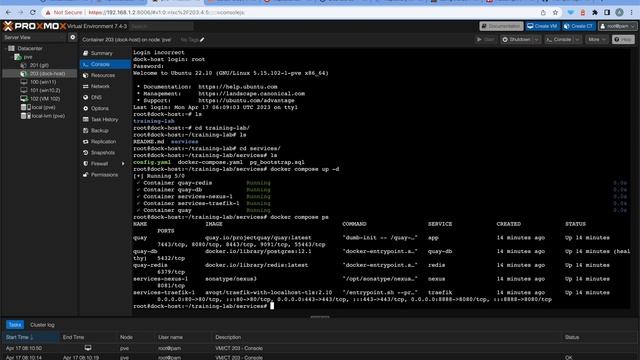This screenshot has height=360, width=640.
Task: Select local (pve) storage in the tree
Action: coord(43,107)
